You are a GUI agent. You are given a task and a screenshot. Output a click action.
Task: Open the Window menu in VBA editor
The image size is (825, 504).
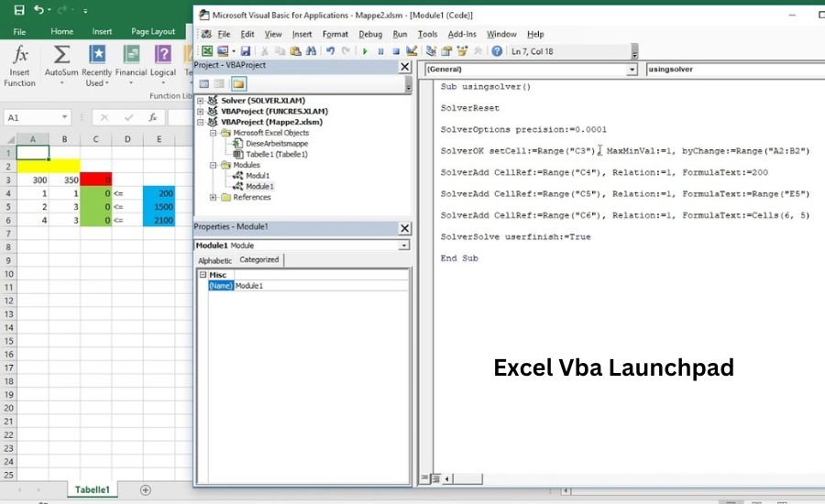501,34
